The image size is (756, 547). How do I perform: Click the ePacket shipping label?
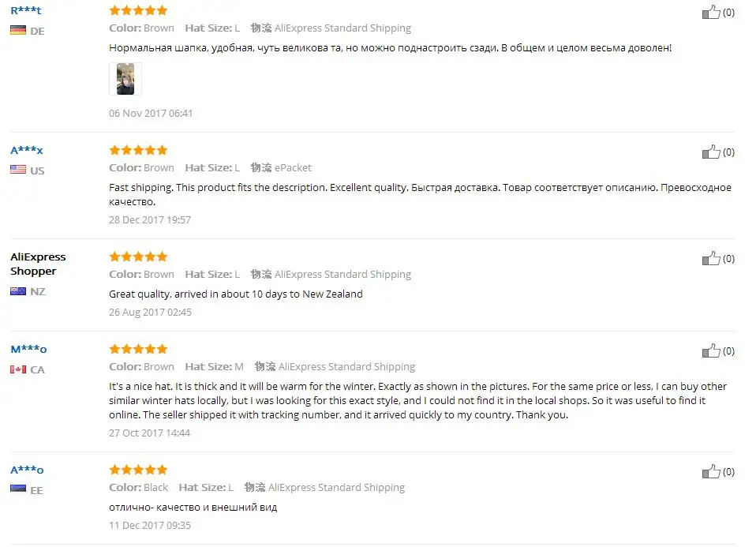[293, 168]
